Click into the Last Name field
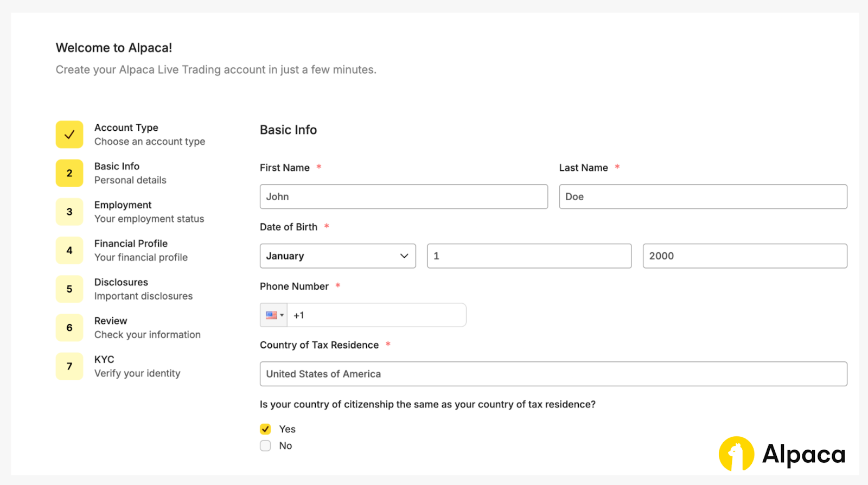Viewport: 868px width, 485px height. coord(703,197)
